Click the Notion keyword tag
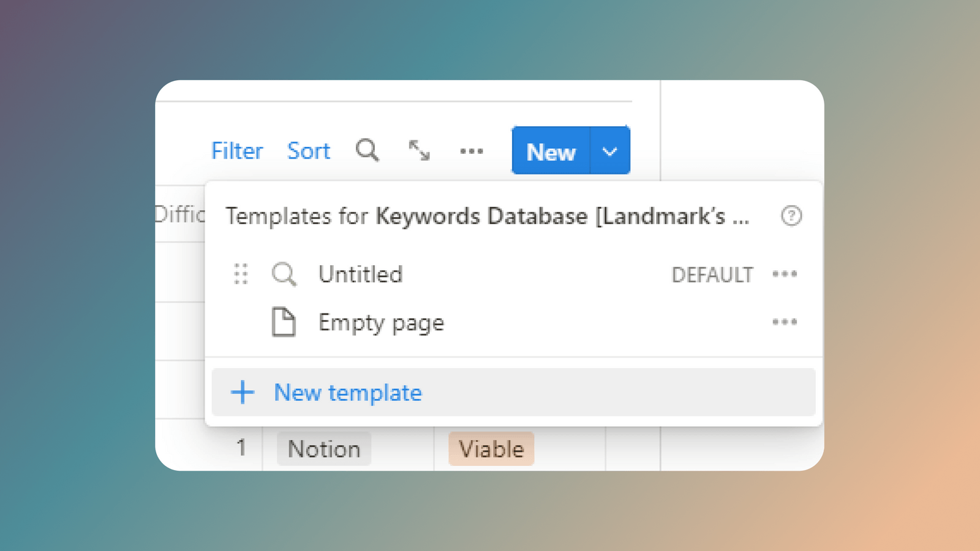 323,449
